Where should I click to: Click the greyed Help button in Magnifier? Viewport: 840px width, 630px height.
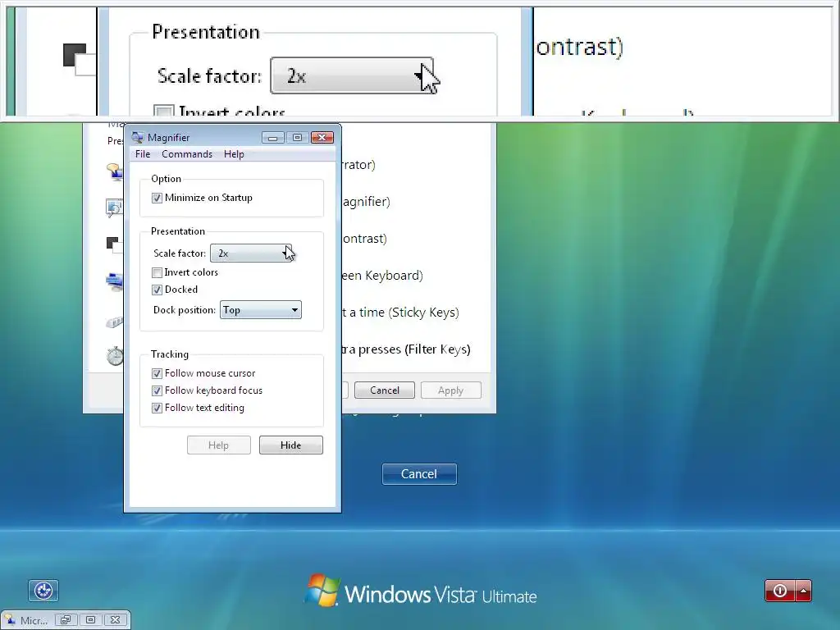click(218, 445)
